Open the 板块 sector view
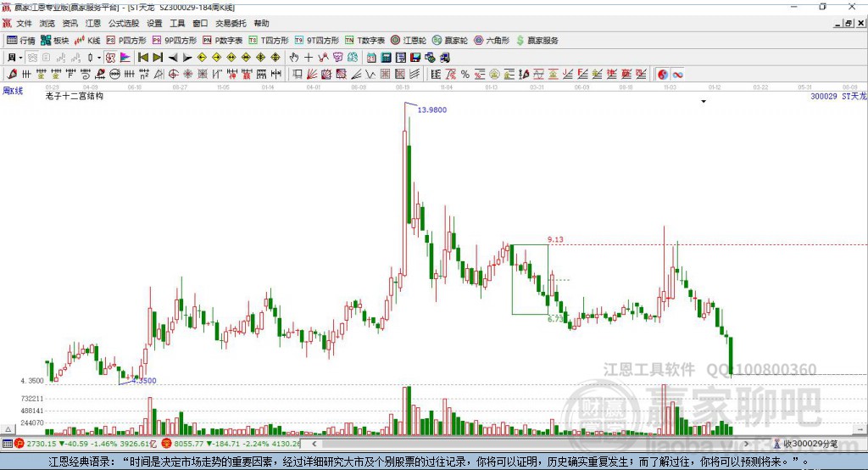Viewport: 868px width, 470px height. pyautogui.click(x=54, y=41)
